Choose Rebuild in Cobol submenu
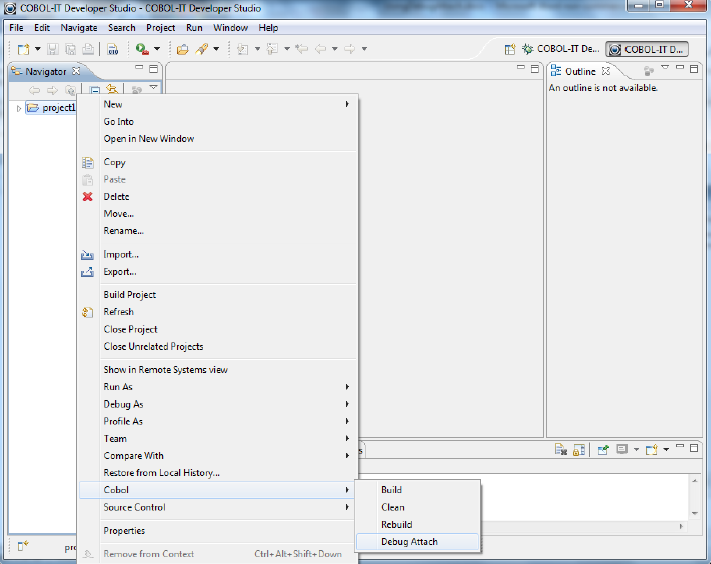The image size is (711, 564). click(x=417, y=525)
